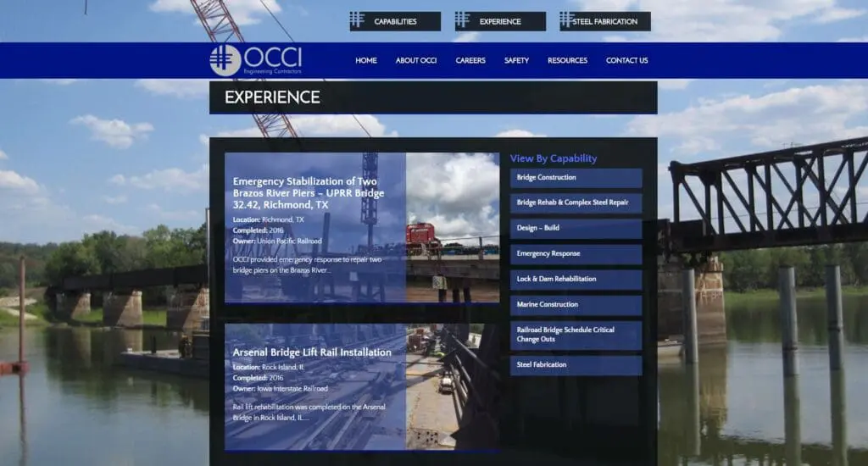Open the Resources menu item
868x466 pixels.
(567, 60)
